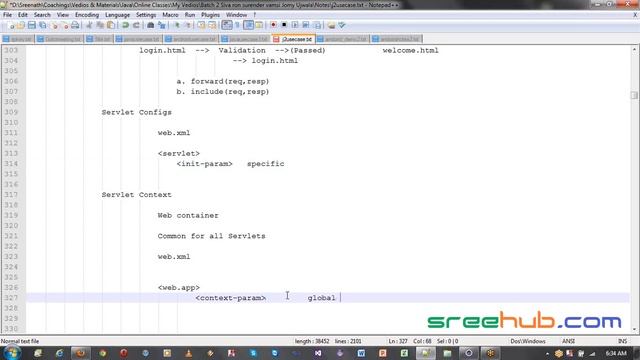Click the scrollbar down arrow
This screenshot has height=360, width=640.
pos(634,329)
